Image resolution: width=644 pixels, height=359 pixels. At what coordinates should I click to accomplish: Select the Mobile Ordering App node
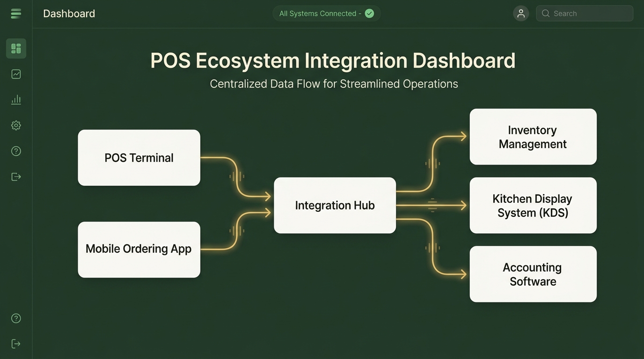[139, 249]
